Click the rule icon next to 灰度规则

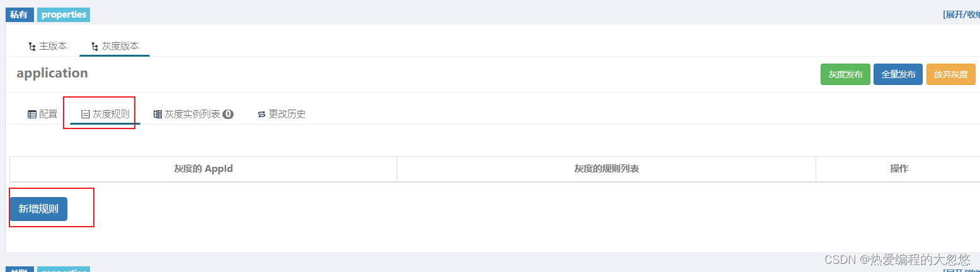pyautogui.click(x=86, y=115)
